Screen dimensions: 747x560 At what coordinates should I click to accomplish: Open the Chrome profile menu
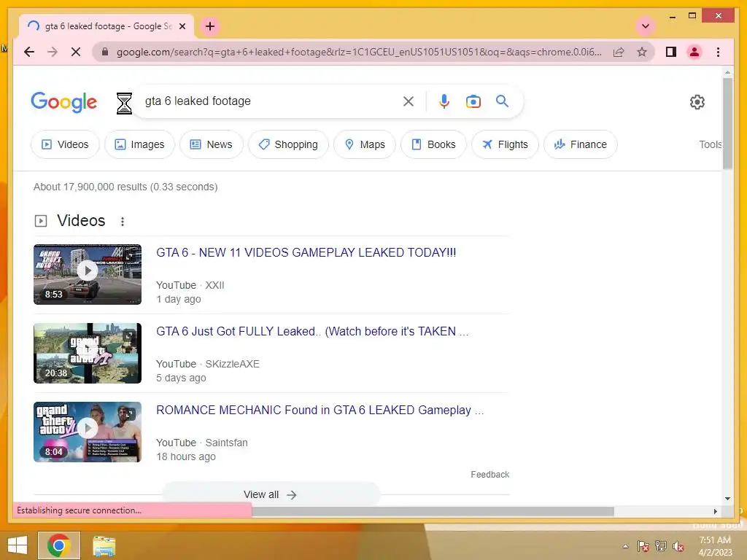click(x=694, y=52)
